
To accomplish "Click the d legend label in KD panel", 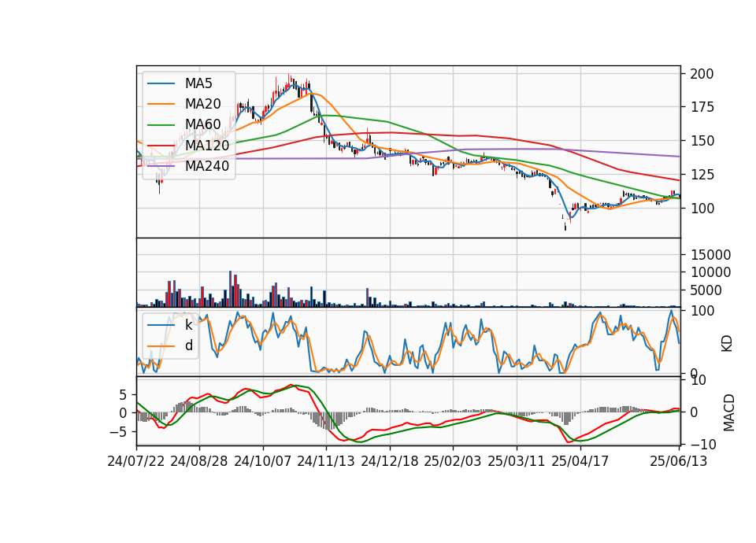I will click(x=189, y=345).
